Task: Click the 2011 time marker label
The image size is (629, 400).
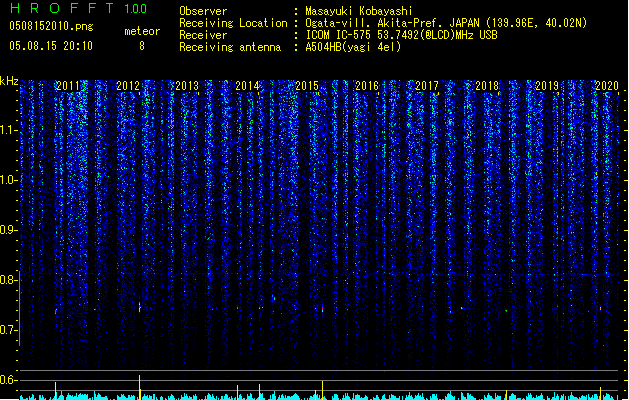Action: click(68, 85)
